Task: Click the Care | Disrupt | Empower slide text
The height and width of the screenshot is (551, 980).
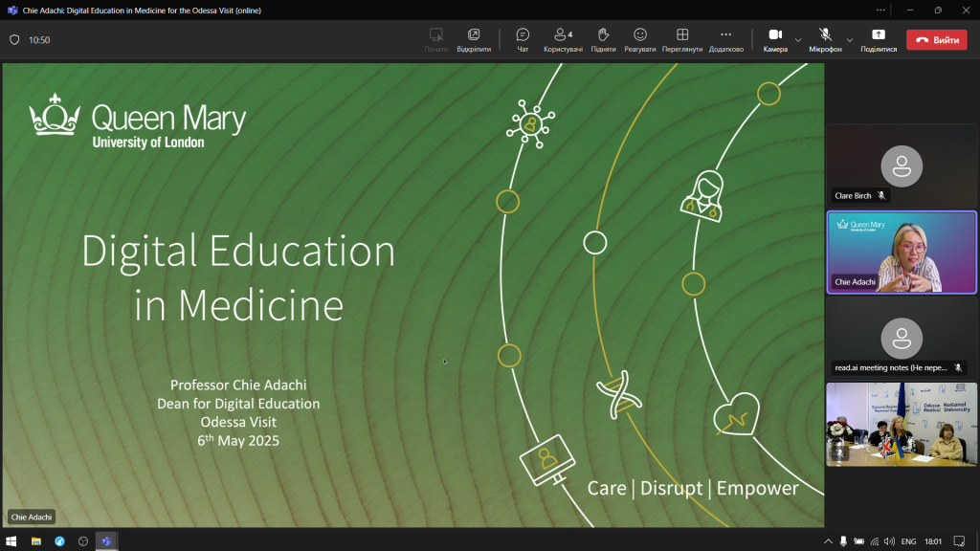Action: click(x=693, y=488)
